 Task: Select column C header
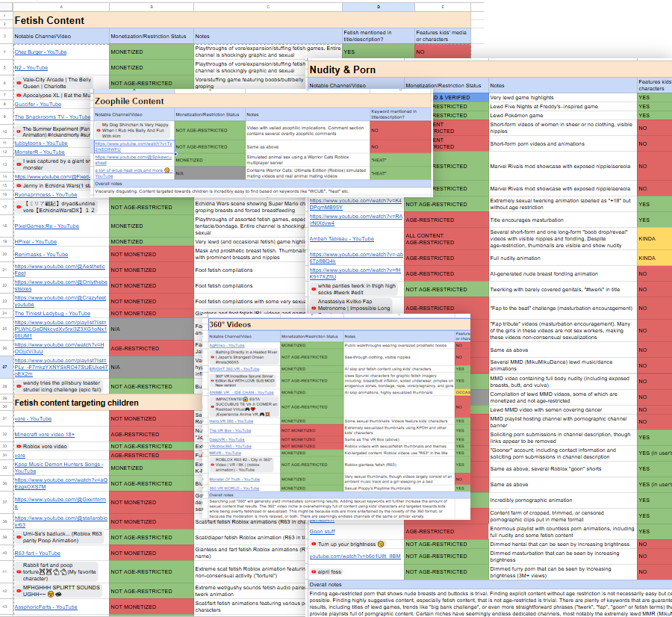[x=268, y=7]
